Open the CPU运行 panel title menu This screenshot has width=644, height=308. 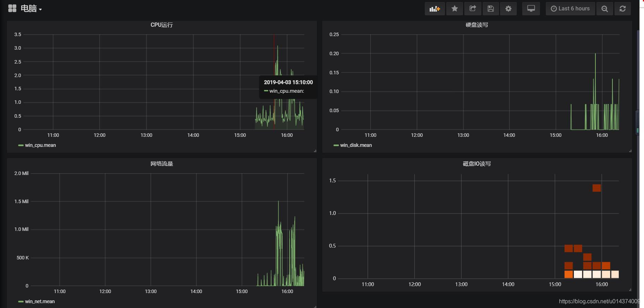coord(162,25)
